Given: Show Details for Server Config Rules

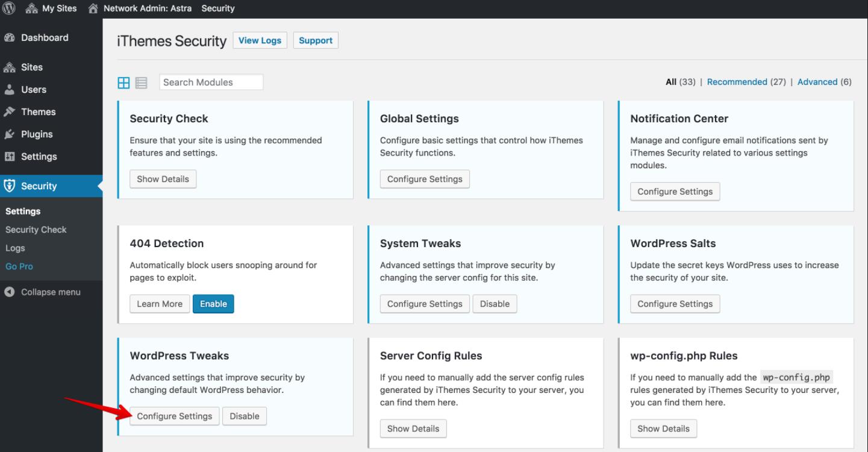Looking at the screenshot, I should [413, 428].
